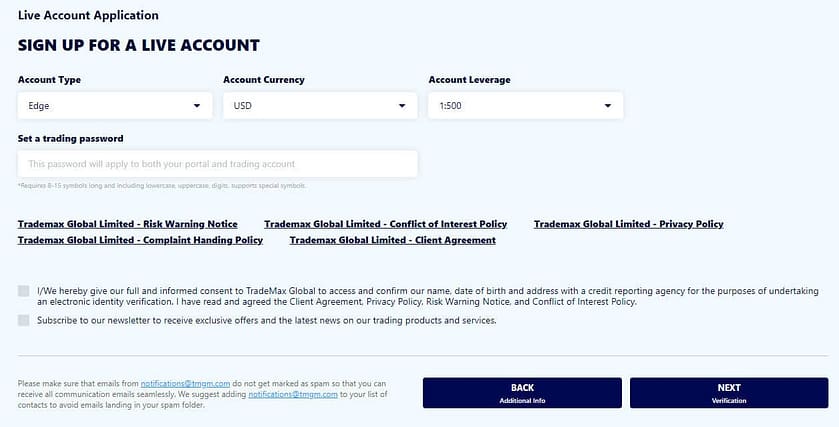
Task: Open the Complaint Handing Policy link
Action: click(x=140, y=240)
